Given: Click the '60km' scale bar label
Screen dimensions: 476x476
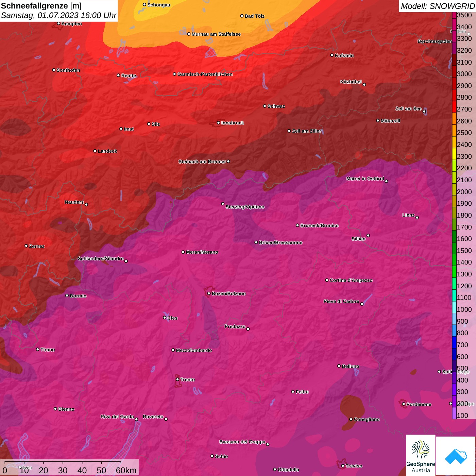Looking at the screenshot, I should [126, 470].
